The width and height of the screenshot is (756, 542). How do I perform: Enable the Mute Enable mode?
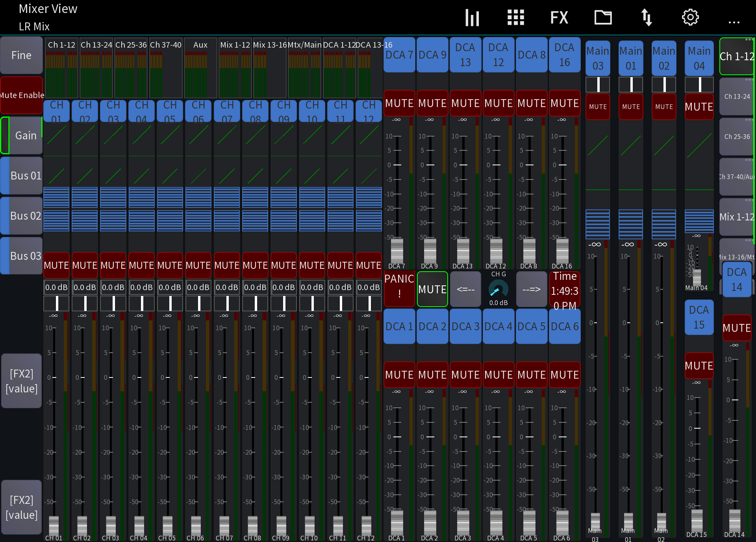click(x=21, y=95)
